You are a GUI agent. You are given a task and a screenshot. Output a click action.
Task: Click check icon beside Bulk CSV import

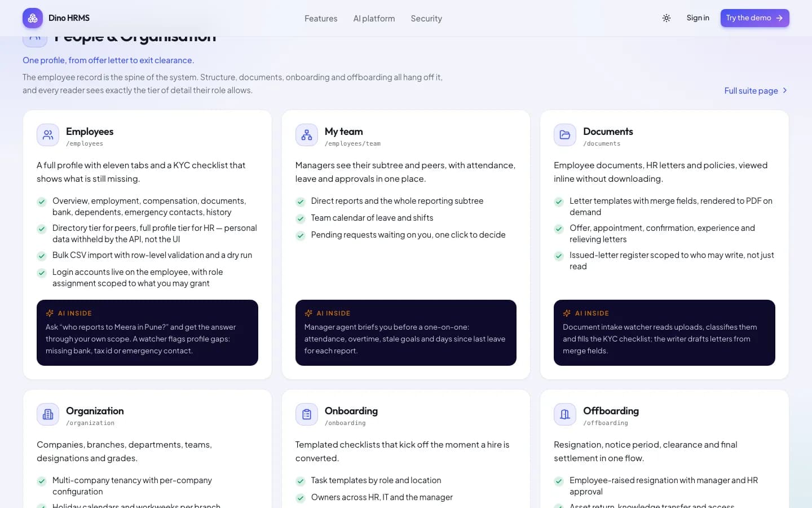coord(42,256)
